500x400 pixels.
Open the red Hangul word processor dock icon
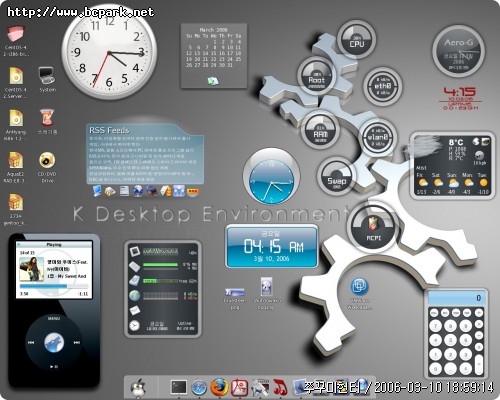(x=240, y=388)
